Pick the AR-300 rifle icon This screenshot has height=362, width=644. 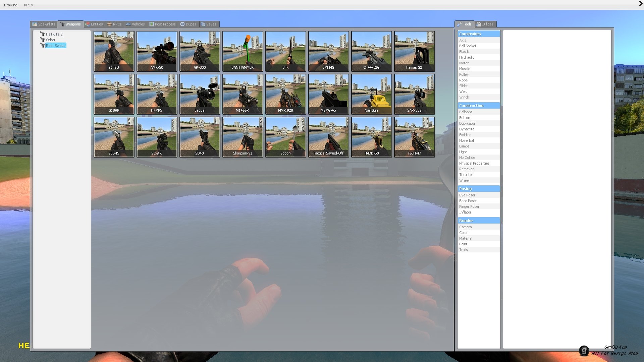200,51
